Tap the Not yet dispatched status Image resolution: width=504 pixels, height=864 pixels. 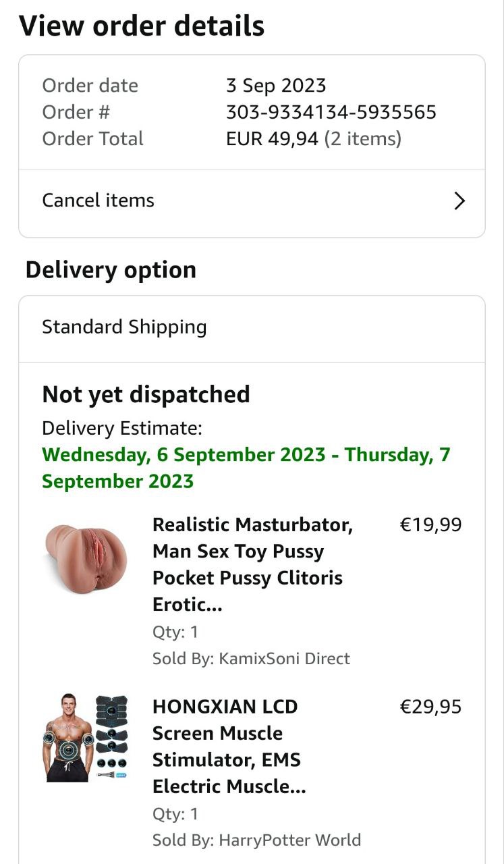tap(146, 394)
